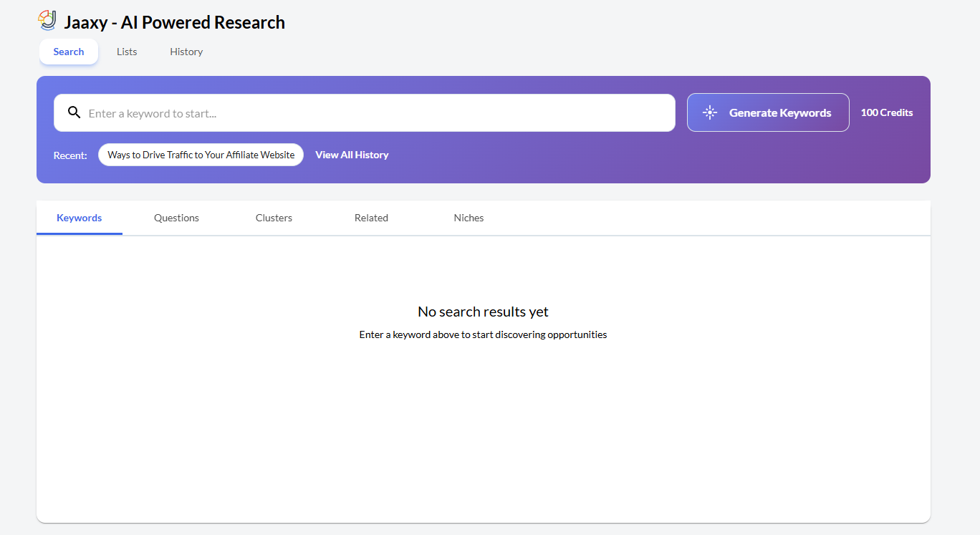Open the Search tab at top
Image resolution: width=980 pixels, height=535 pixels.
(x=69, y=52)
